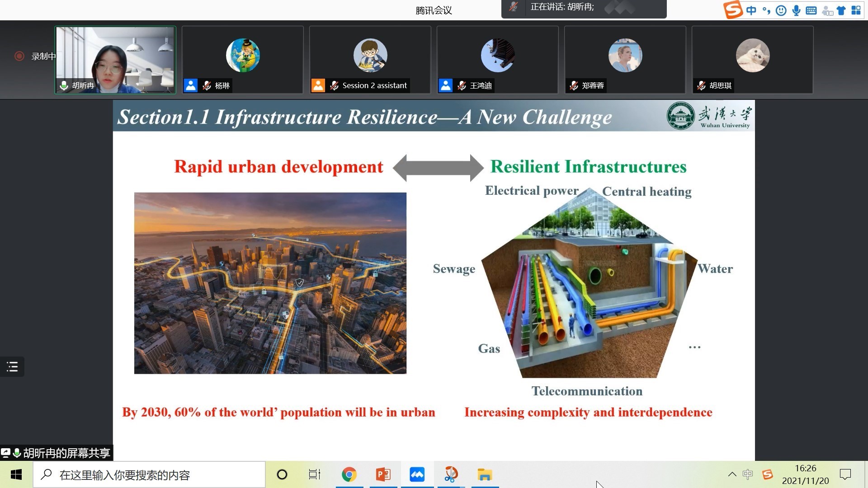Open the Snipping Tool taskbar icon
This screenshot has width=868, height=488.
point(451,474)
